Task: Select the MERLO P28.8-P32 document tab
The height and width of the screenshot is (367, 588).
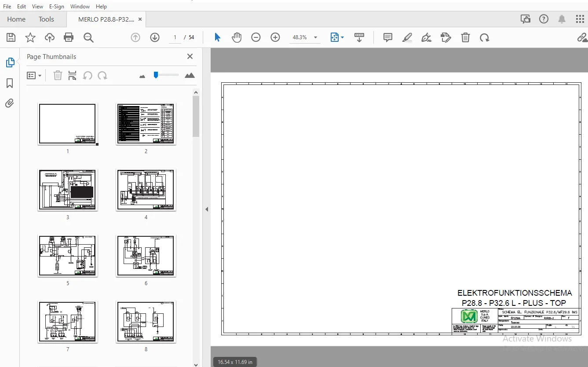Action: point(106,19)
